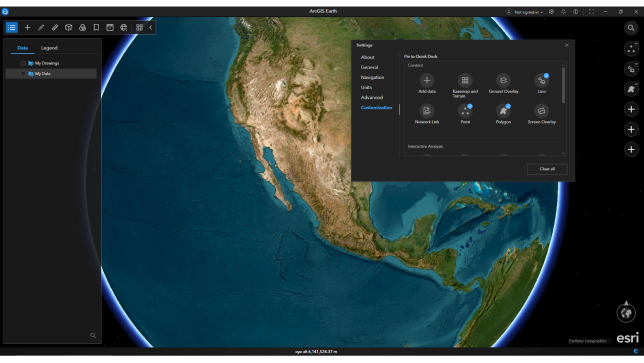Click empty plus slot below Quick Dock Polygon

pos(631,109)
